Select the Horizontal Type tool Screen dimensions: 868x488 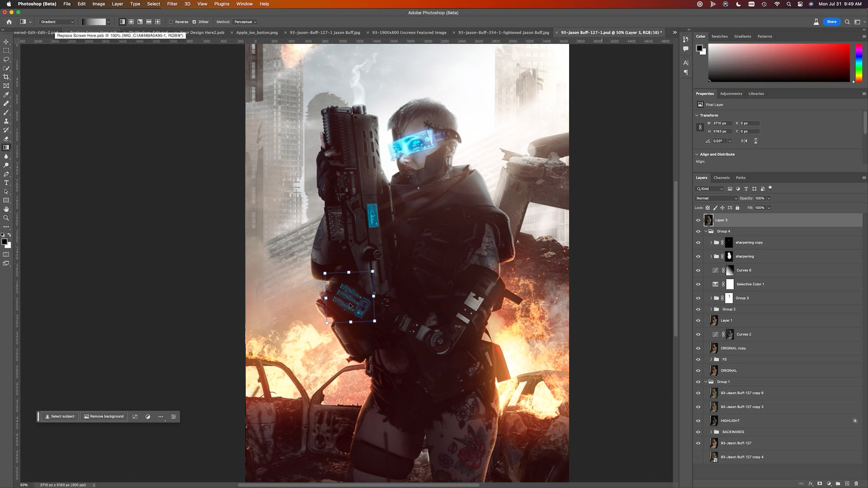tap(7, 183)
